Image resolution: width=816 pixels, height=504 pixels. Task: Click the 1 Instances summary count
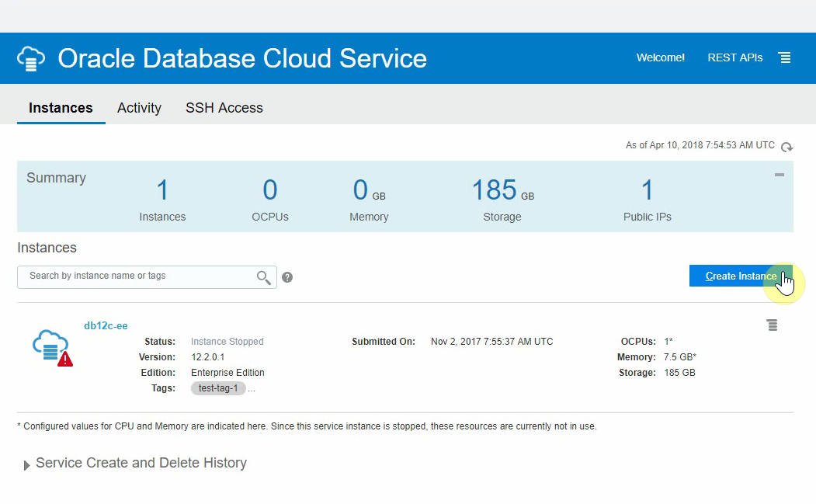[x=162, y=190]
